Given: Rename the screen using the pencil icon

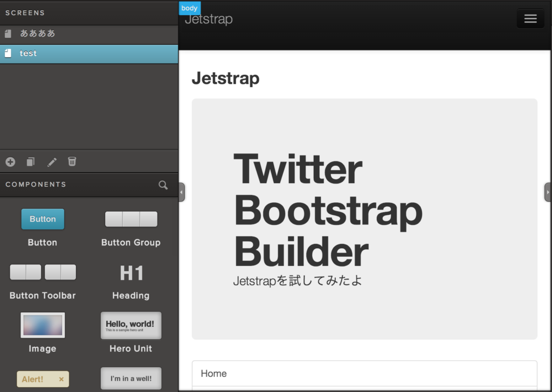Looking at the screenshot, I should point(51,162).
